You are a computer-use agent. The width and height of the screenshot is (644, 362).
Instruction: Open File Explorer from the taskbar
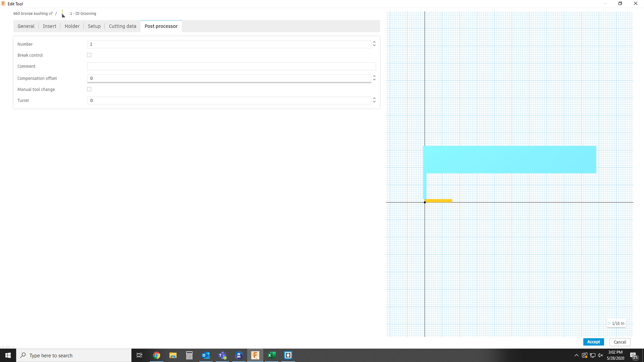173,355
